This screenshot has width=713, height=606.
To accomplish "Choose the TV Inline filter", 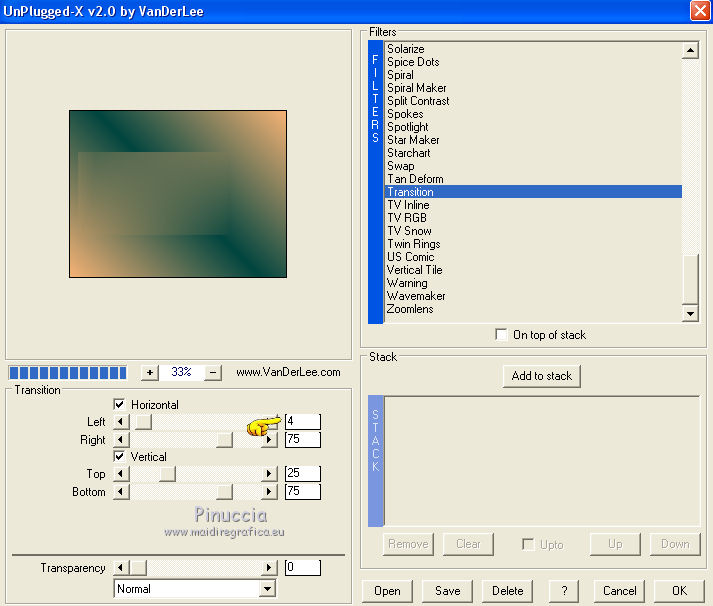I will (x=408, y=205).
